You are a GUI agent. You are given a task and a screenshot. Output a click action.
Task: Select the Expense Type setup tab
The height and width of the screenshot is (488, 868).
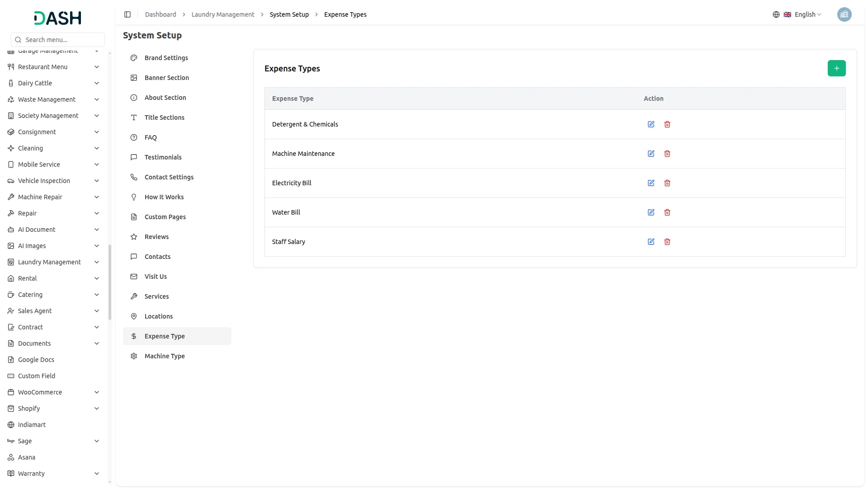pyautogui.click(x=177, y=336)
